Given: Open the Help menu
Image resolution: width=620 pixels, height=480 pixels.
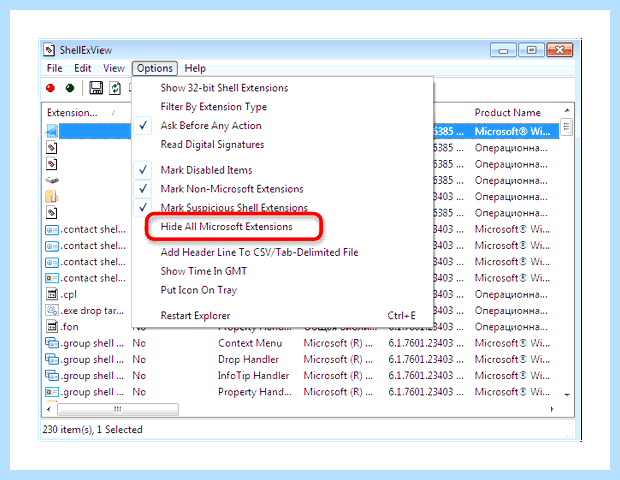Looking at the screenshot, I should coord(195,68).
